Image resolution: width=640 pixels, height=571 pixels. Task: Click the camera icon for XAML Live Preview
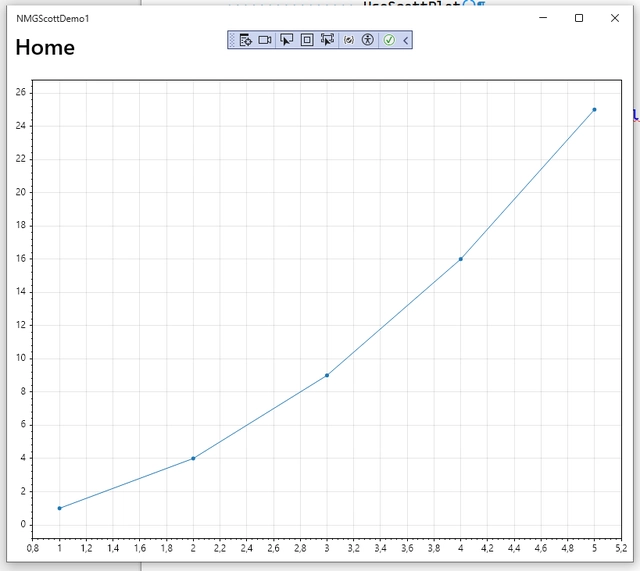click(265, 40)
